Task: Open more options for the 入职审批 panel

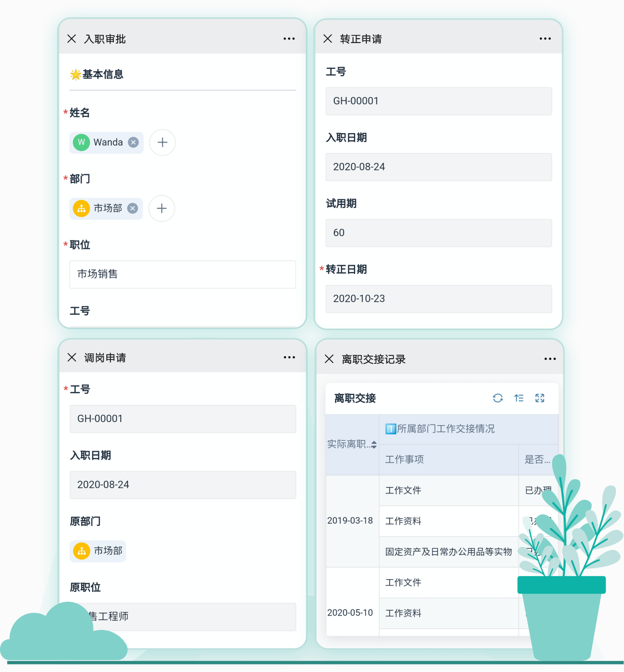Action: click(x=289, y=39)
